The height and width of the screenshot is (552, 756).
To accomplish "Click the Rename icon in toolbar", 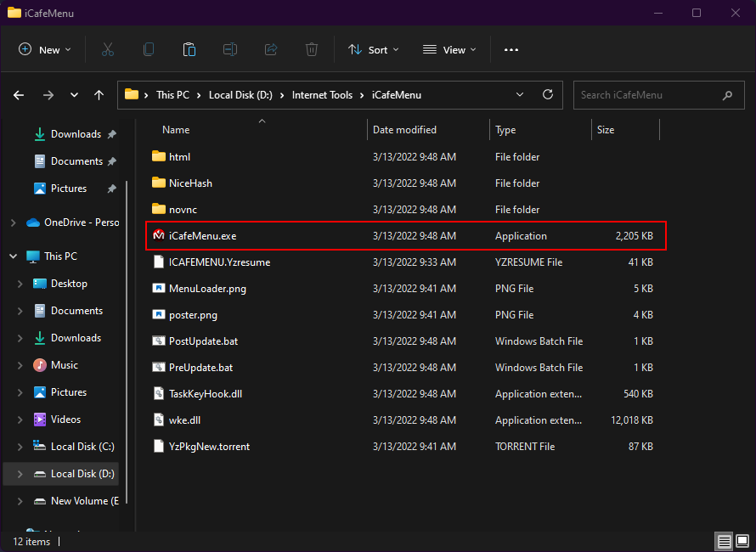I will (230, 50).
